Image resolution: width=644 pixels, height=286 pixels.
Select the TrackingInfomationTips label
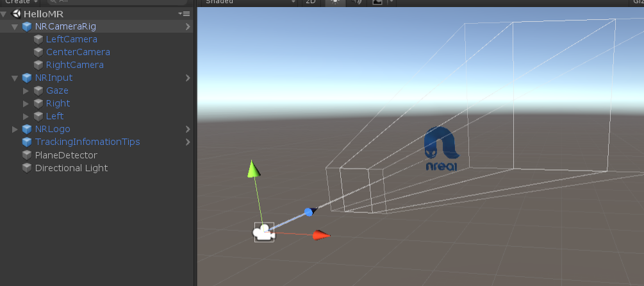[x=88, y=142]
